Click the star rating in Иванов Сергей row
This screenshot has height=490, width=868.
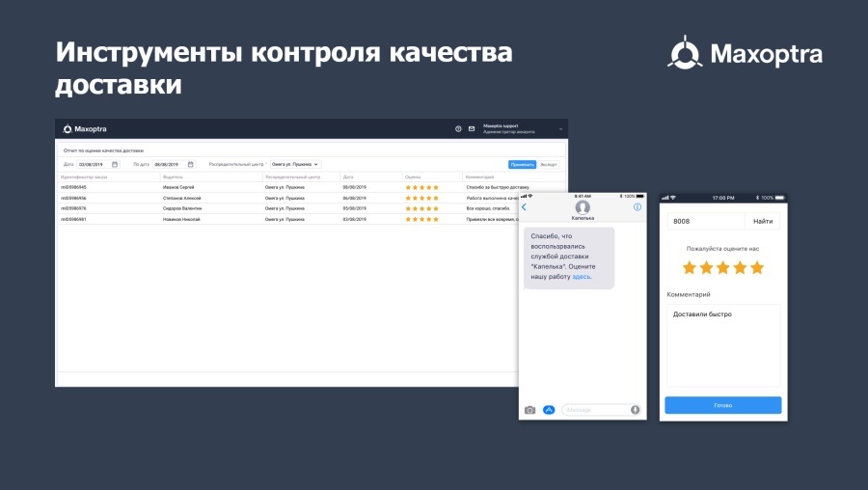click(421, 188)
